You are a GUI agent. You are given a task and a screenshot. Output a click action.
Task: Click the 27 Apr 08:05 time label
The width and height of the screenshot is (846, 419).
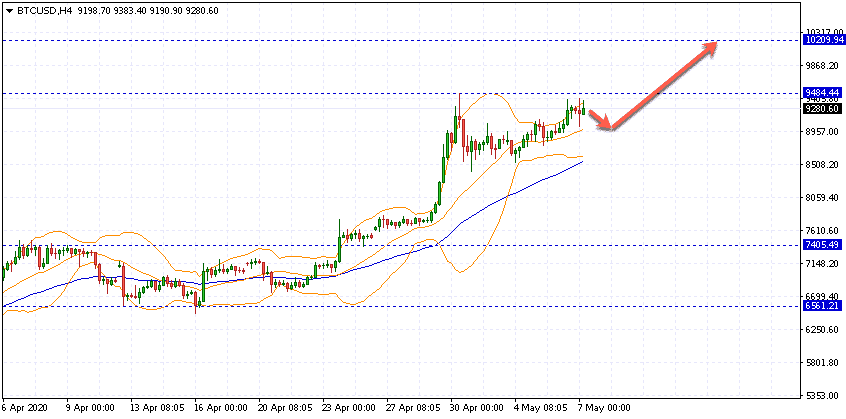tap(414, 407)
